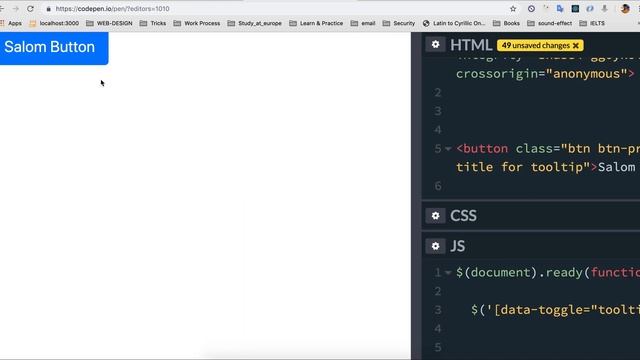This screenshot has height=360, width=640.
Task: Open the browser profile avatar
Action: point(625,9)
